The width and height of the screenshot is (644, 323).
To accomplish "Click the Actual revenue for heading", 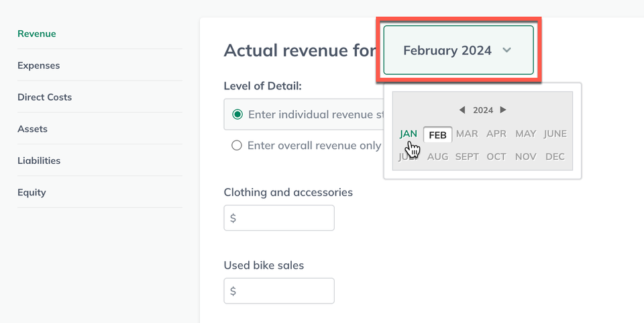I will 299,50.
